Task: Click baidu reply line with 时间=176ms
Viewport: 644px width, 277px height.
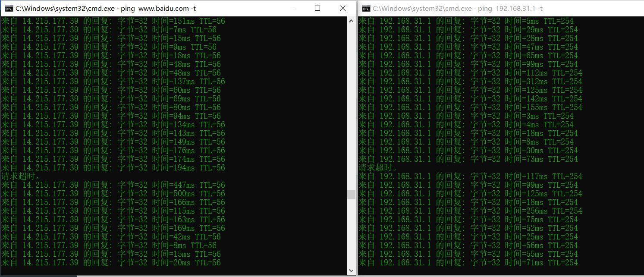Action: [113, 151]
